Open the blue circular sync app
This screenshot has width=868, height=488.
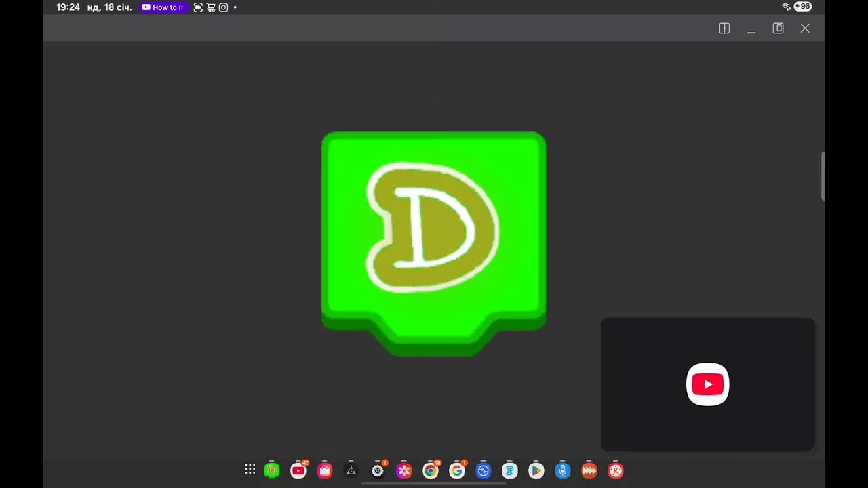[484, 470]
